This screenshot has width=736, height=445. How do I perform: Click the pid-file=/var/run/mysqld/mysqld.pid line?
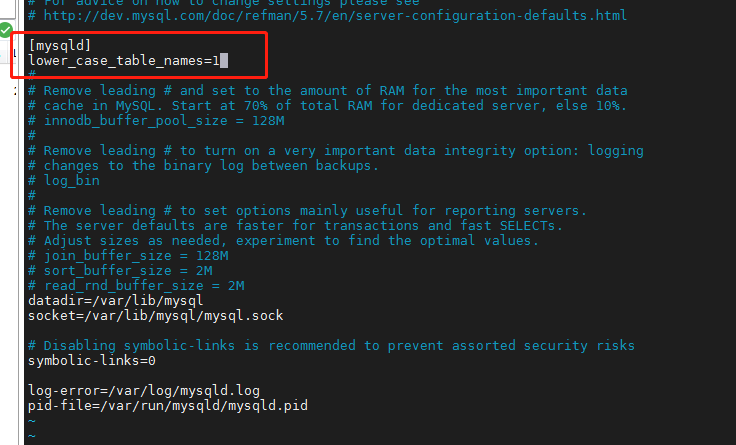168,406
